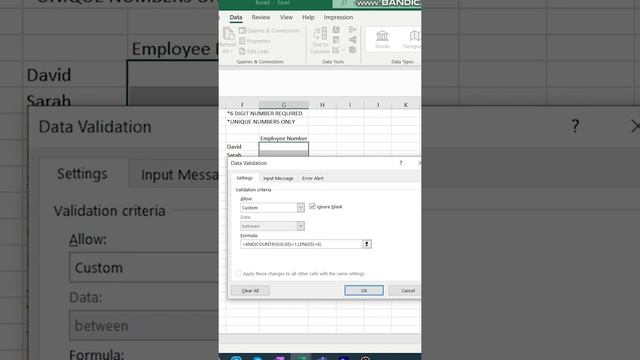640x360 pixels.
Task: Click the dialog help question mark
Action: click(401, 163)
